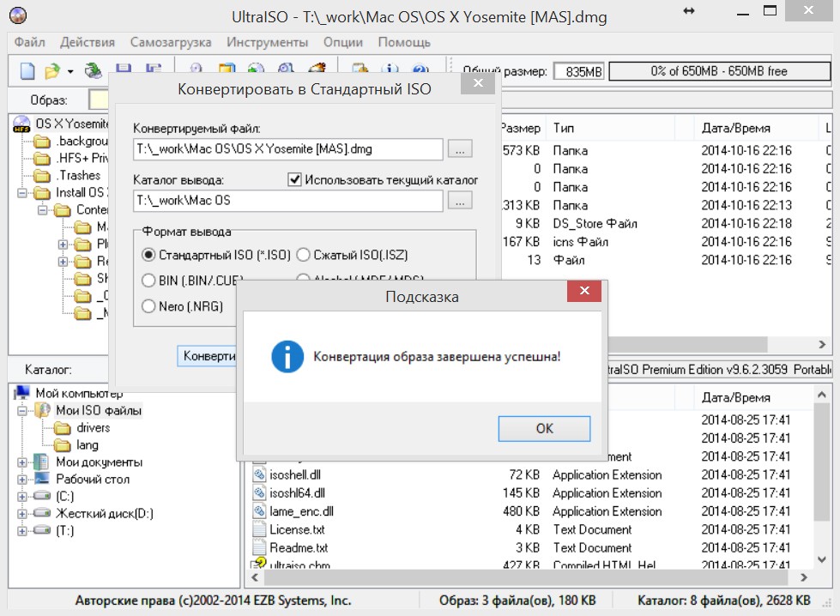Click the Конвертируемый файл path field
Screen dimensions: 840x616
click(x=288, y=149)
